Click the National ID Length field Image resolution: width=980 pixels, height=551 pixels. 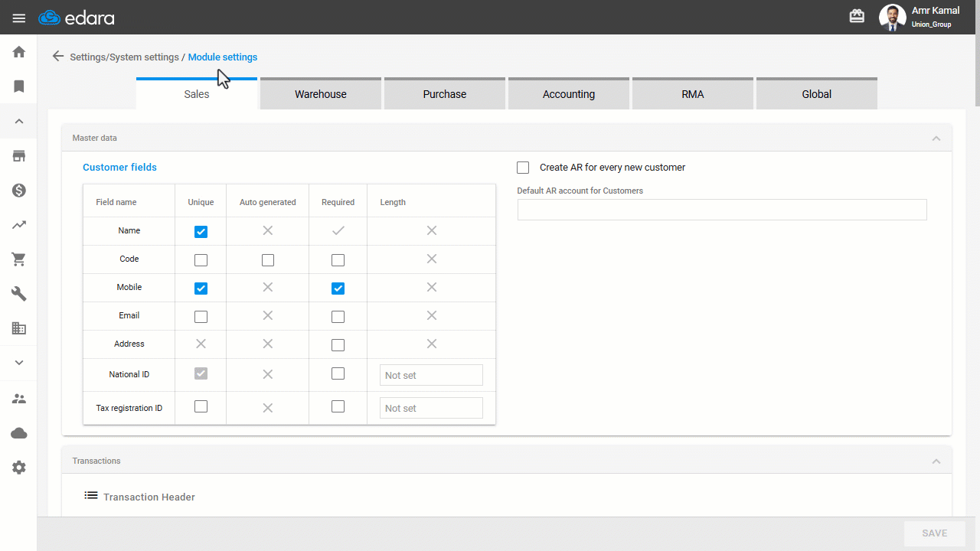(x=431, y=375)
